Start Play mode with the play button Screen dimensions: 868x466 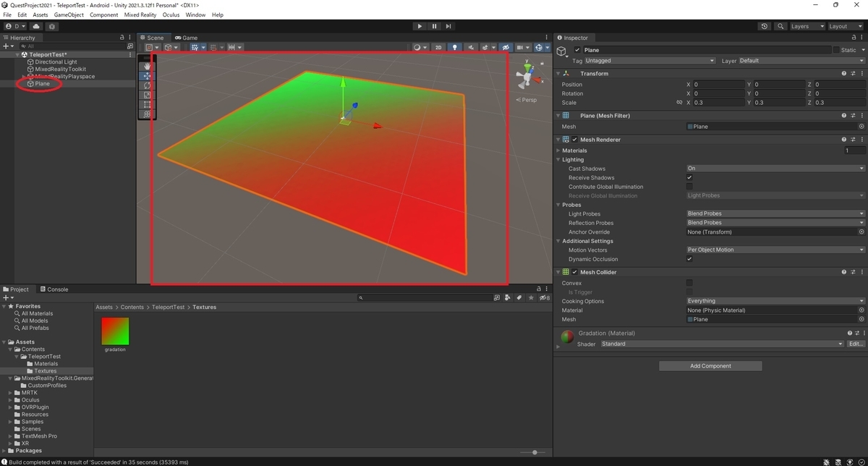(x=420, y=26)
